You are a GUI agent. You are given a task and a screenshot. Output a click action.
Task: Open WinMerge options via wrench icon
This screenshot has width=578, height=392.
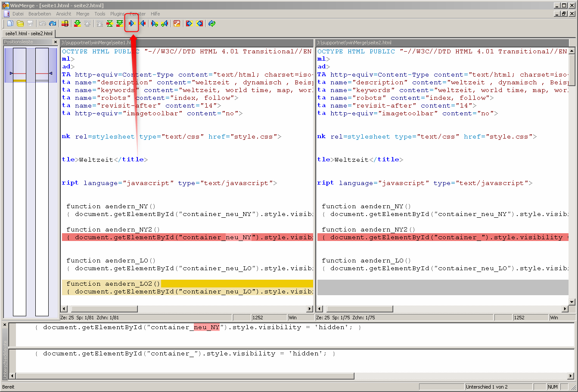[x=177, y=23]
